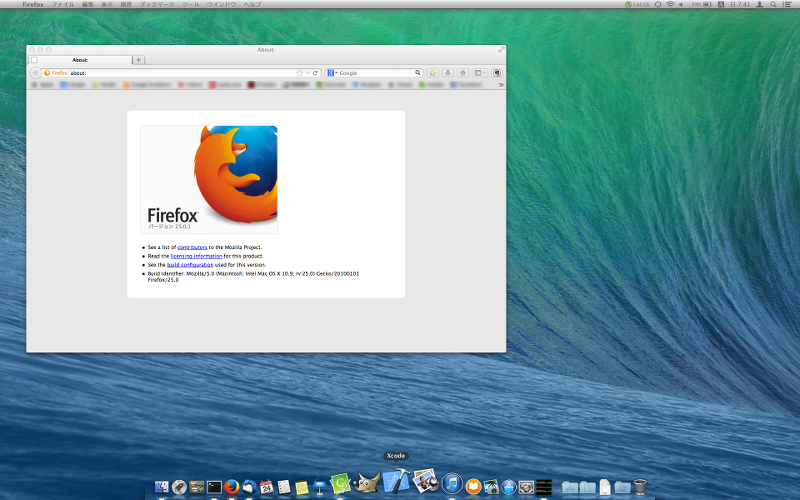Open Xcode from the Dock
Viewport: 800px width, 500px height.
coord(396,482)
